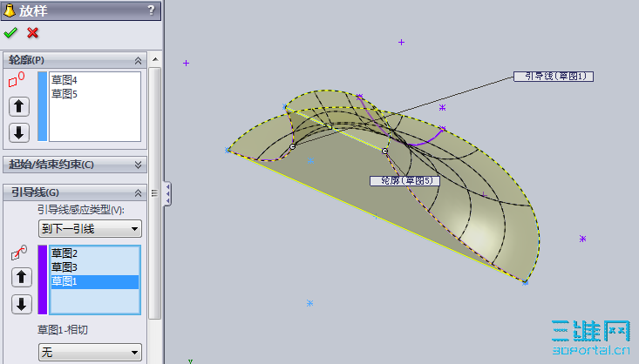
Task: Move profile up in 轮廓 list
Action: coord(19,107)
